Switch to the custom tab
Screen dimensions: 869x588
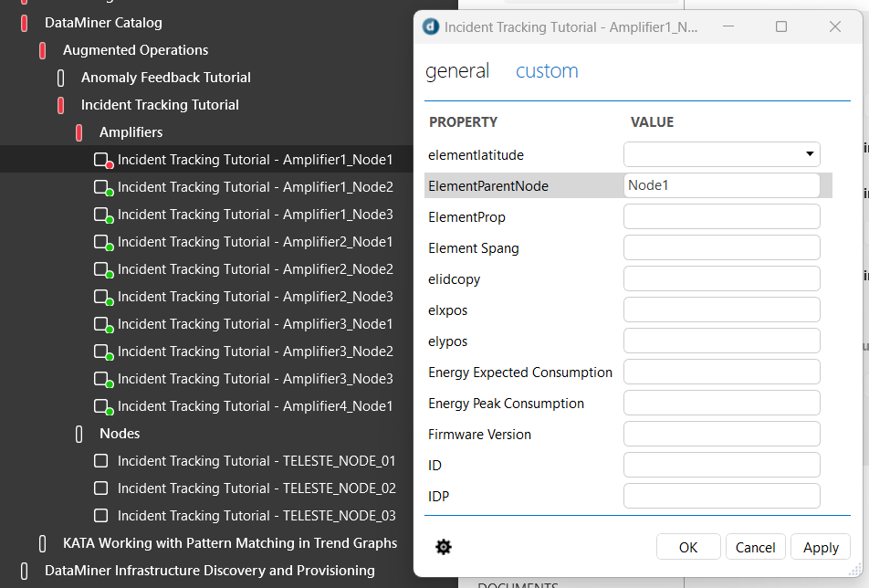coord(547,70)
